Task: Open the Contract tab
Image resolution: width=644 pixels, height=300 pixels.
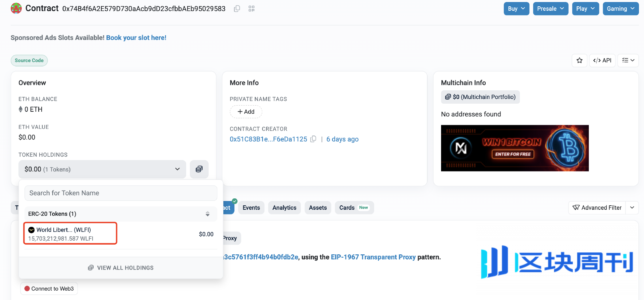Action: [x=228, y=208]
